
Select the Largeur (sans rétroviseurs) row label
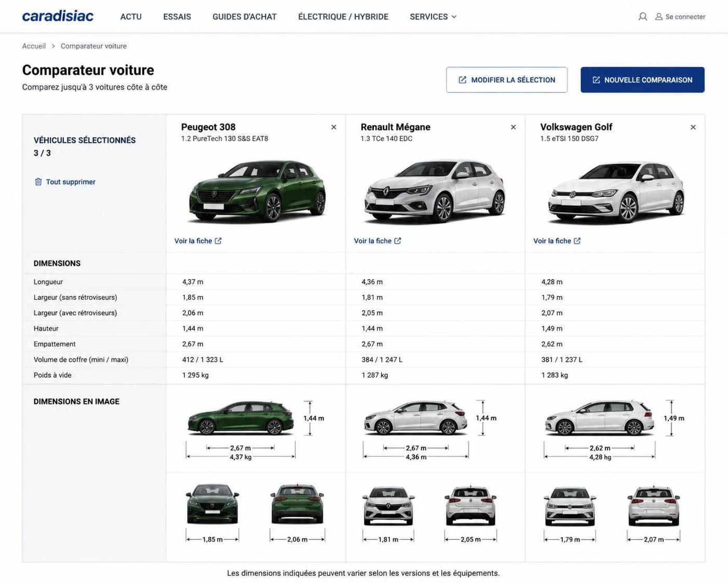click(75, 298)
